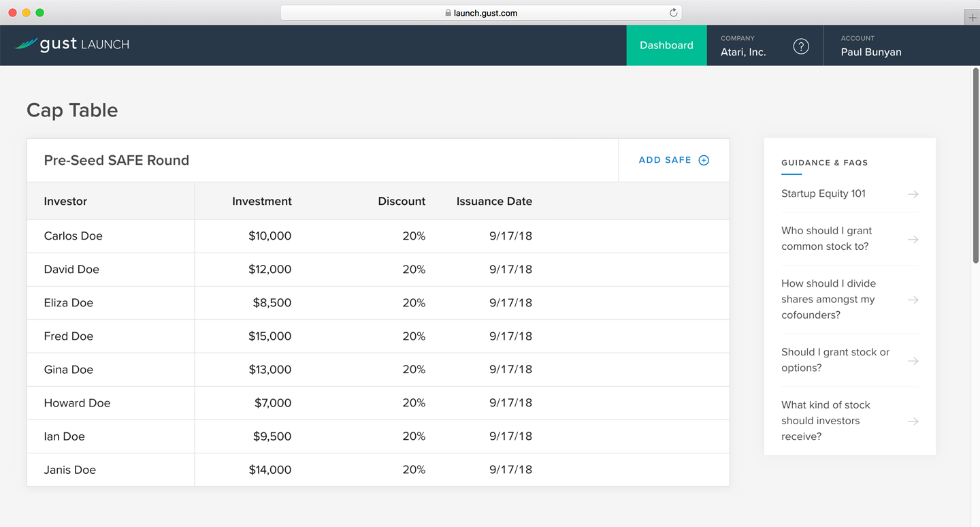
Task: Click the launch.gust.com address bar
Action: point(480,13)
